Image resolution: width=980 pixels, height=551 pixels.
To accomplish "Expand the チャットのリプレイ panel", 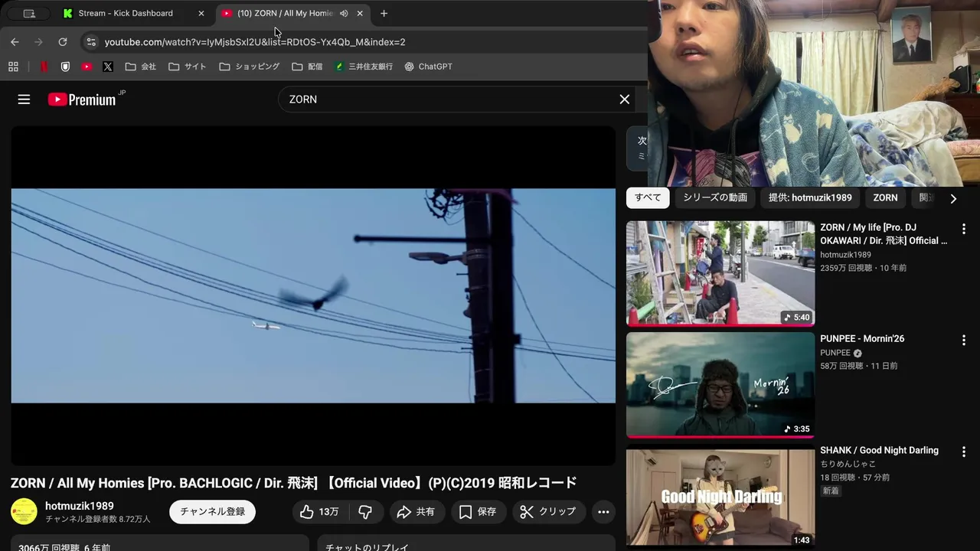I will (466, 543).
